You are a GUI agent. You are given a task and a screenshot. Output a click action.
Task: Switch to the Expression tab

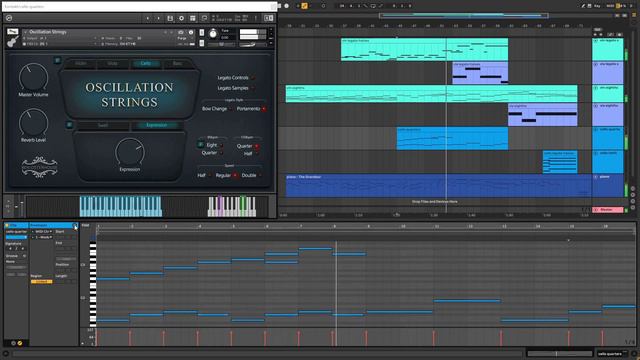(156, 125)
